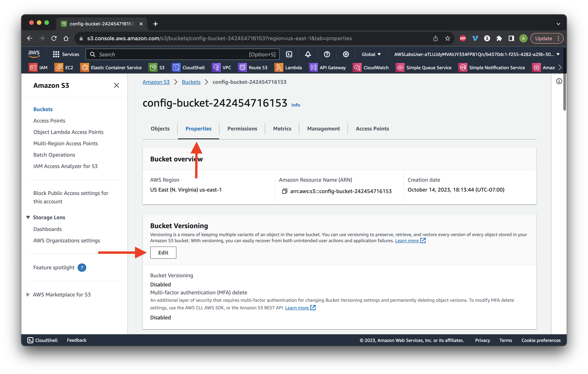Open the Info link beside bucket name
Screen dimensions: 588x374
coord(296,105)
